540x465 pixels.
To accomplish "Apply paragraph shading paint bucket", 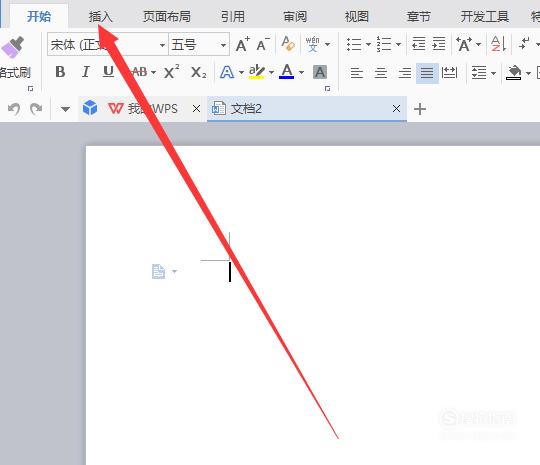I will (513, 73).
